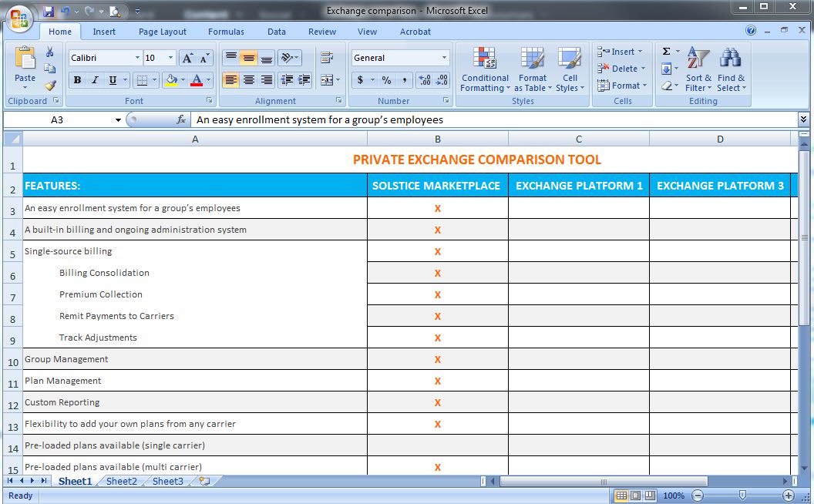The width and height of the screenshot is (814, 504).
Task: Increase the cell indent
Action: pyautogui.click(x=304, y=80)
